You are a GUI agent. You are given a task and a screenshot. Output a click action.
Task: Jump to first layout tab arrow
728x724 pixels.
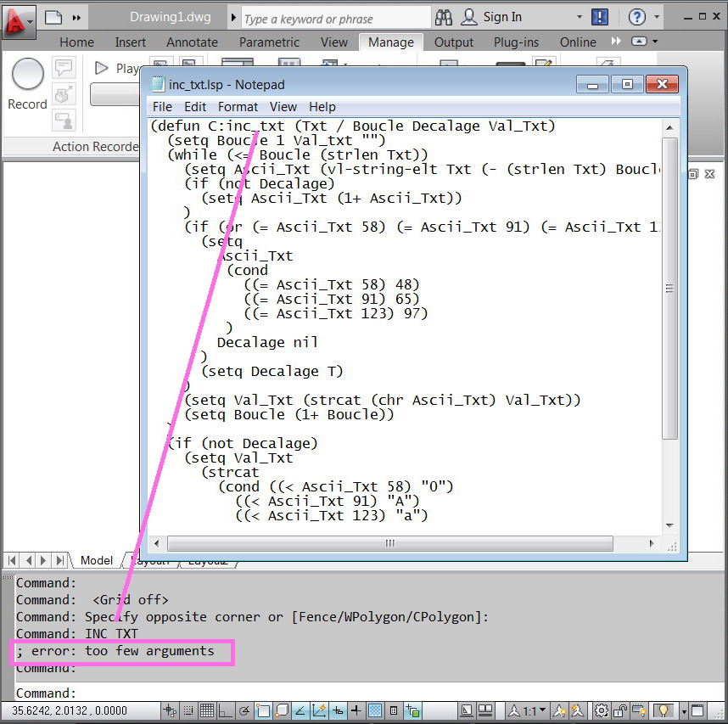point(13,560)
